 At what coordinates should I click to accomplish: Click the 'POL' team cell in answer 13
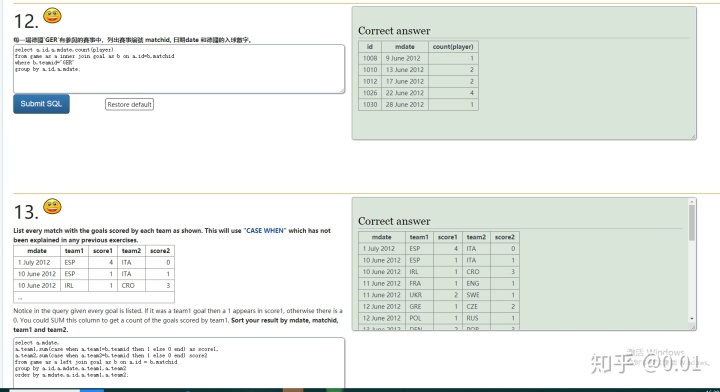pos(419,318)
